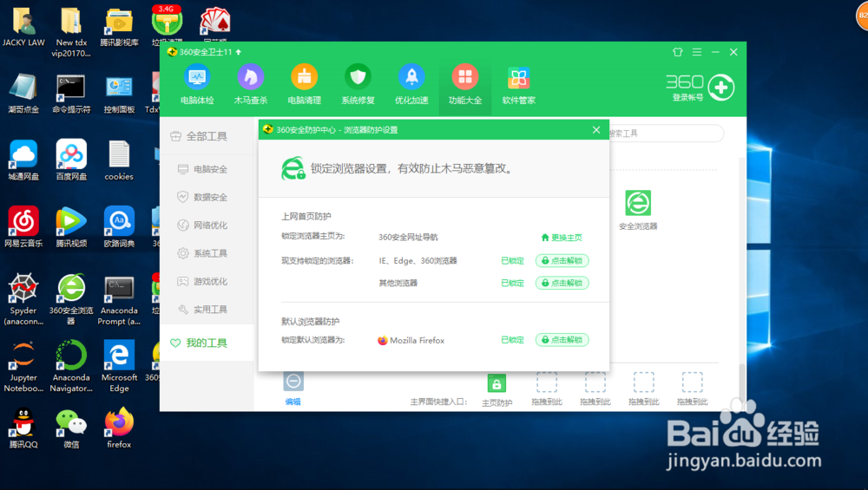Select the 腾讯QQ desktop icon
Screen dimensions: 868x490
(23, 428)
